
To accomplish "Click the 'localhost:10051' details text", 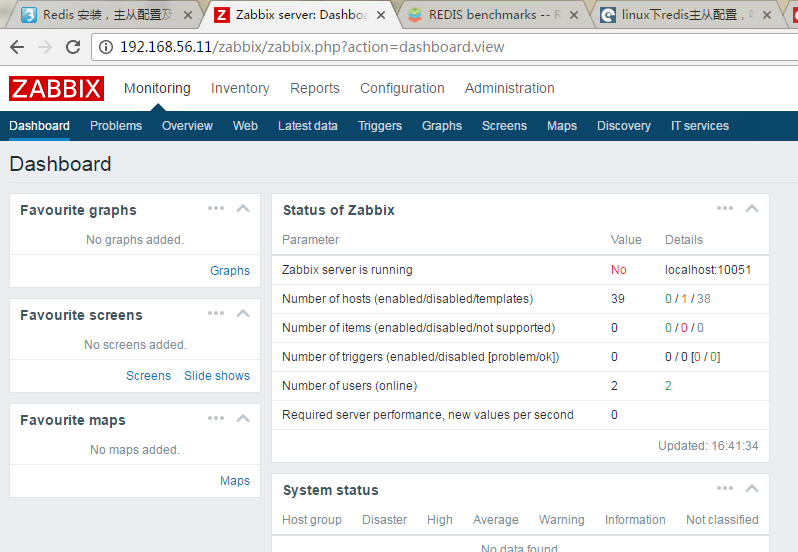I will (708, 270).
